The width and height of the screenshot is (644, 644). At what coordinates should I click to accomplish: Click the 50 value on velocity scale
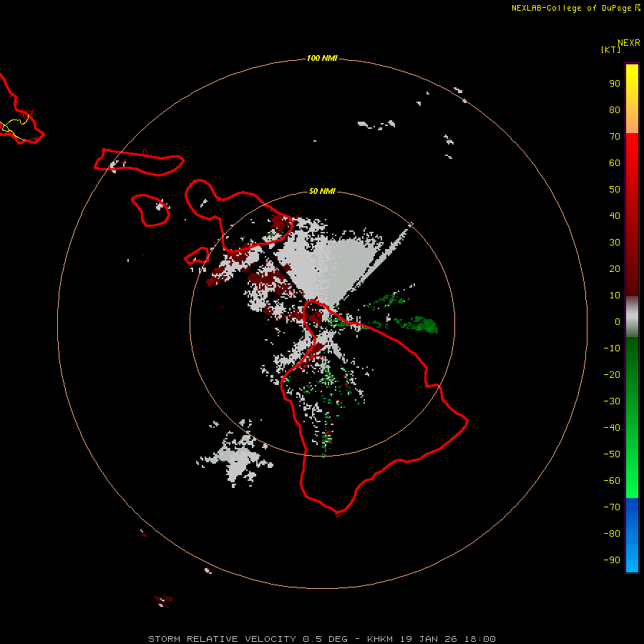pos(615,190)
